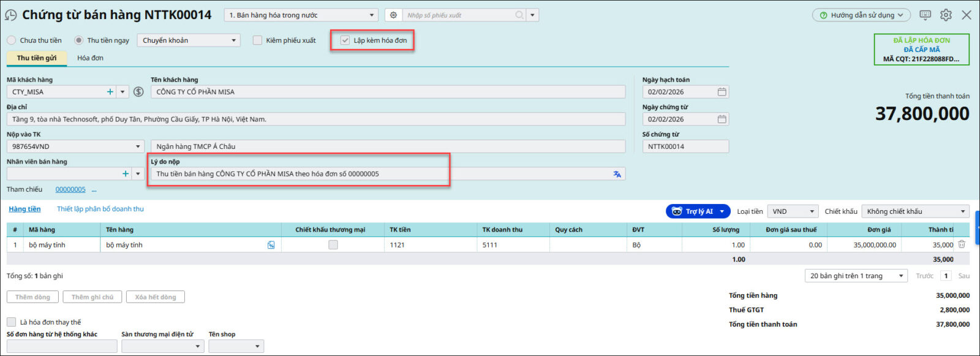Click the history clock icon beside title
Screen dimensions: 980x356
[11, 15]
